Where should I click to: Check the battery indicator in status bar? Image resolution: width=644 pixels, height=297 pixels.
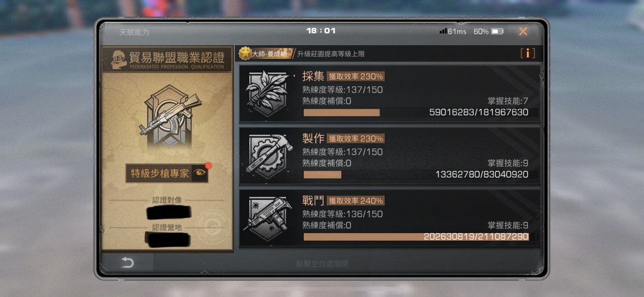pyautogui.click(x=497, y=31)
